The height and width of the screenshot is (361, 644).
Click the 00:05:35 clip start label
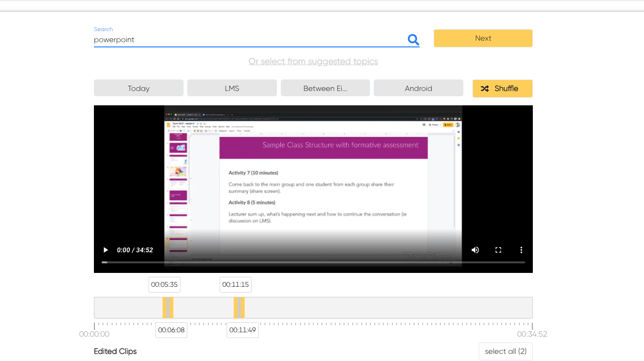pos(164,284)
